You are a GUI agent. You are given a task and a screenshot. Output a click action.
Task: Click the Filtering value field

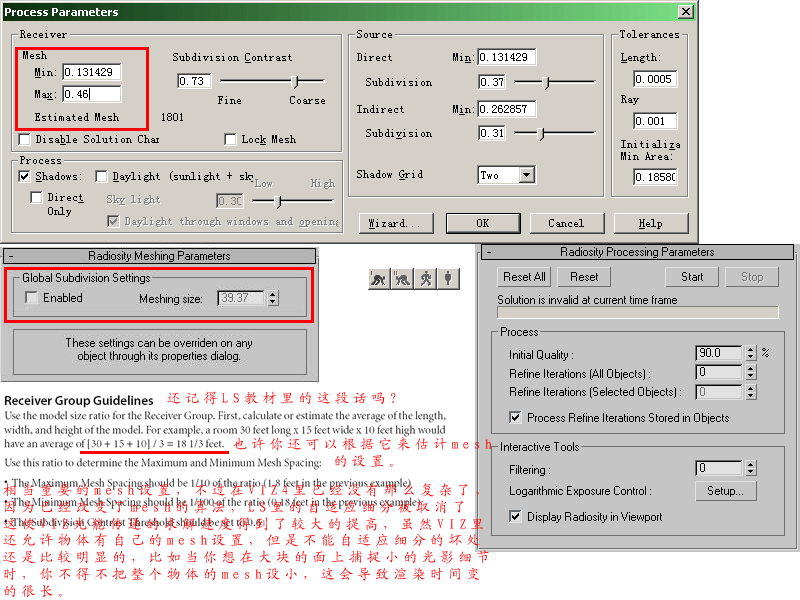point(718,468)
